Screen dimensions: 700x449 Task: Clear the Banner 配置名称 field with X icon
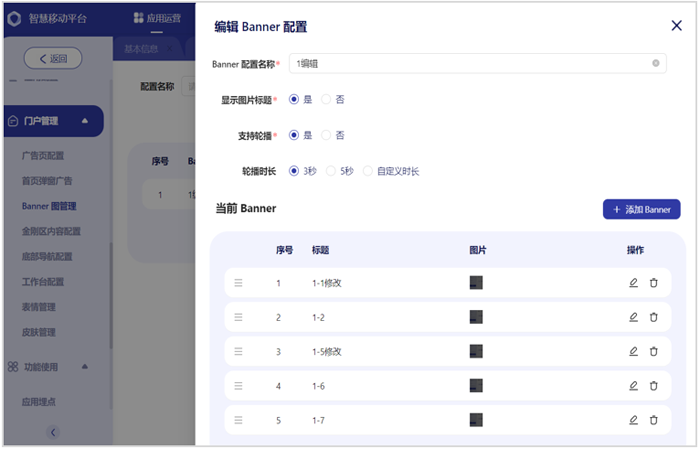tap(656, 63)
